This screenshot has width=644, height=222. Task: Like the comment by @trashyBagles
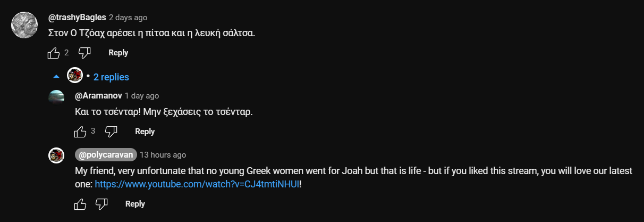54,53
